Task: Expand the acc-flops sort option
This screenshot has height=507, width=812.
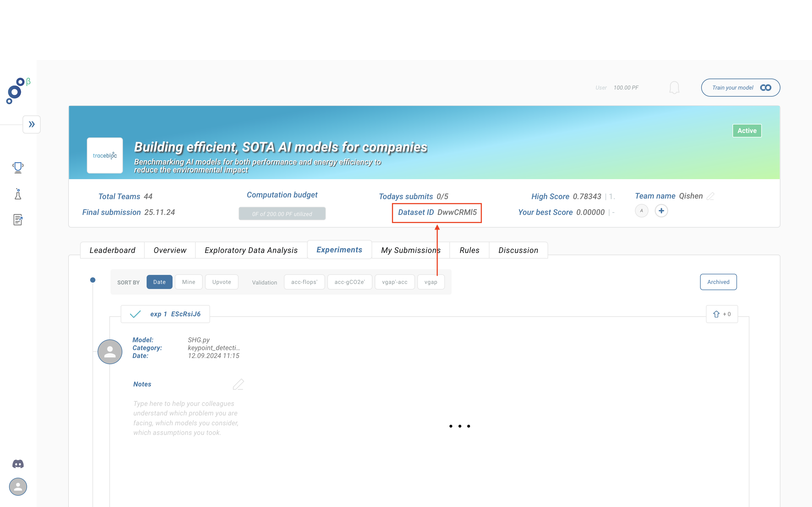Action: (304, 282)
